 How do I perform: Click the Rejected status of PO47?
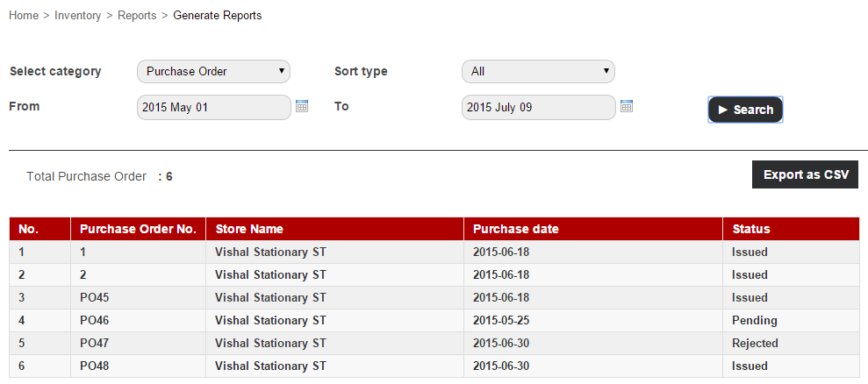755,343
